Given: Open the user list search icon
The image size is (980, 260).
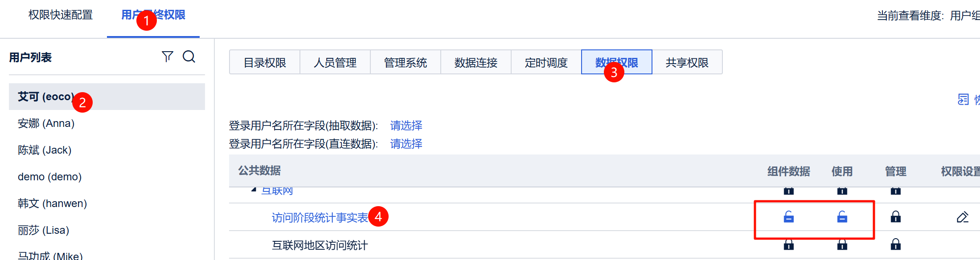Looking at the screenshot, I should coord(189,57).
